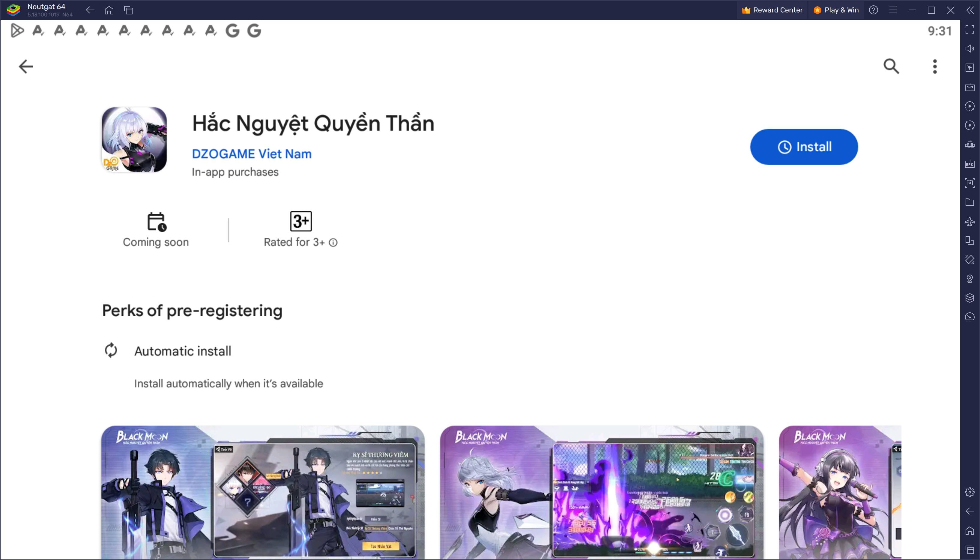Open the set location pin icon
This screenshot has width=980, height=560.
coord(970,279)
